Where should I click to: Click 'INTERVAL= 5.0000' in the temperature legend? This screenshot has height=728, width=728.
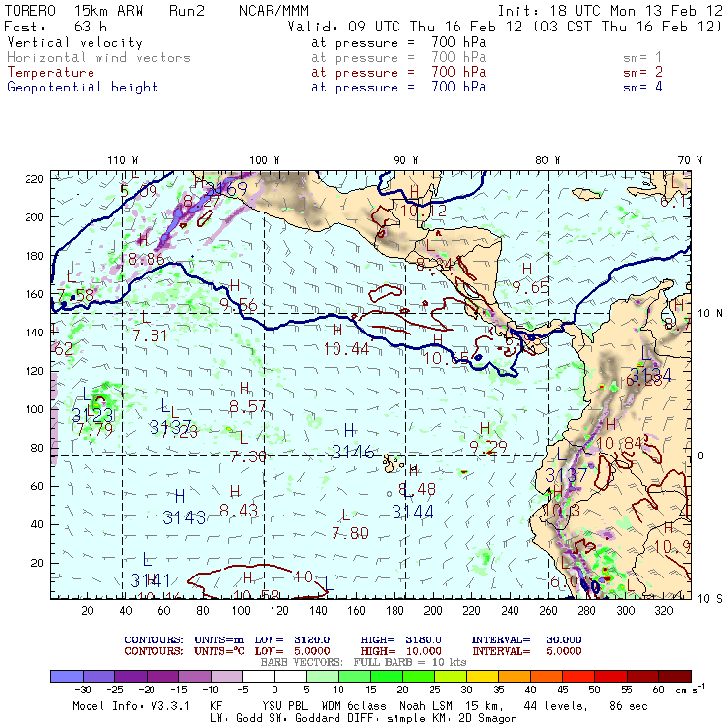pyautogui.click(x=527, y=651)
